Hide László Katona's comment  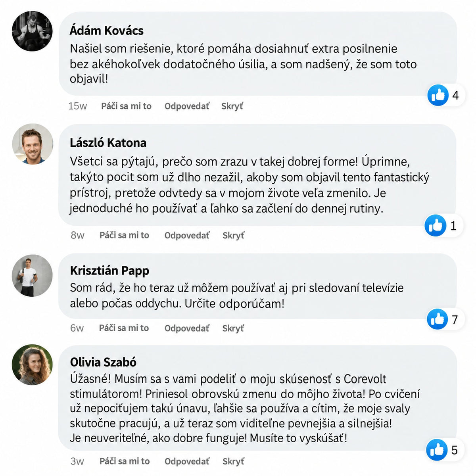point(233,235)
